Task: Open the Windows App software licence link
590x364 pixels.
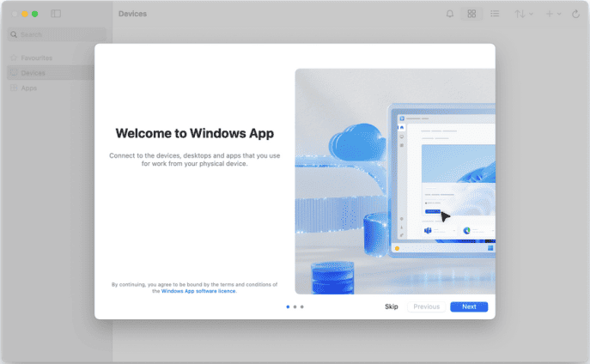Action: pyautogui.click(x=198, y=291)
